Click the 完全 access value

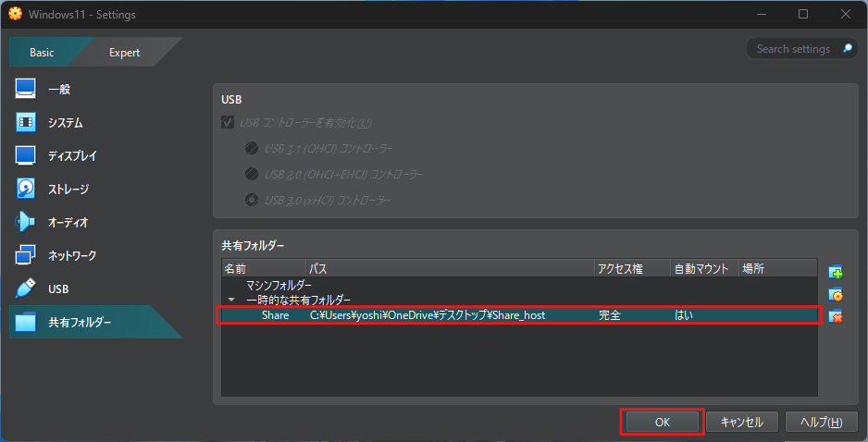[x=610, y=315]
